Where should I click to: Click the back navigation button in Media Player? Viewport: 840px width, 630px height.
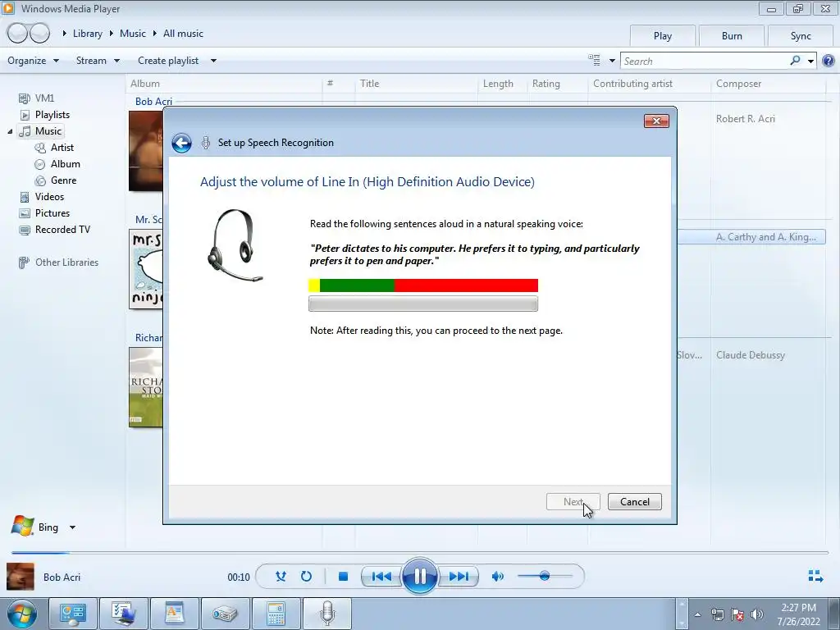(17, 33)
